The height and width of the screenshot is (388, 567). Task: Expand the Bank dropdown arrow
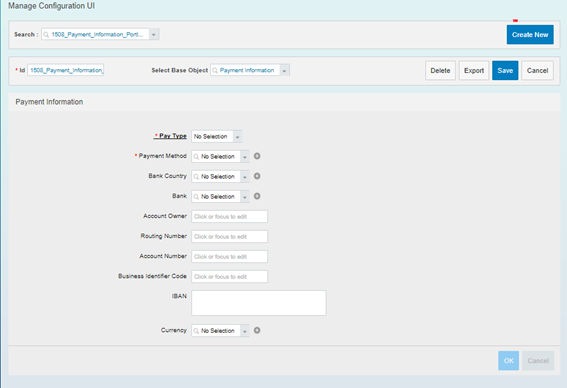[x=245, y=197]
